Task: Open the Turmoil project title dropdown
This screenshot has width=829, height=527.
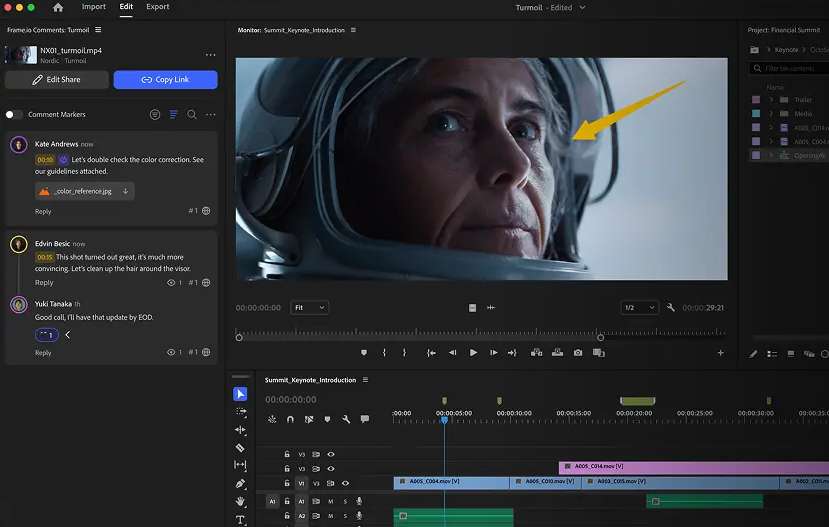Action: (x=582, y=7)
